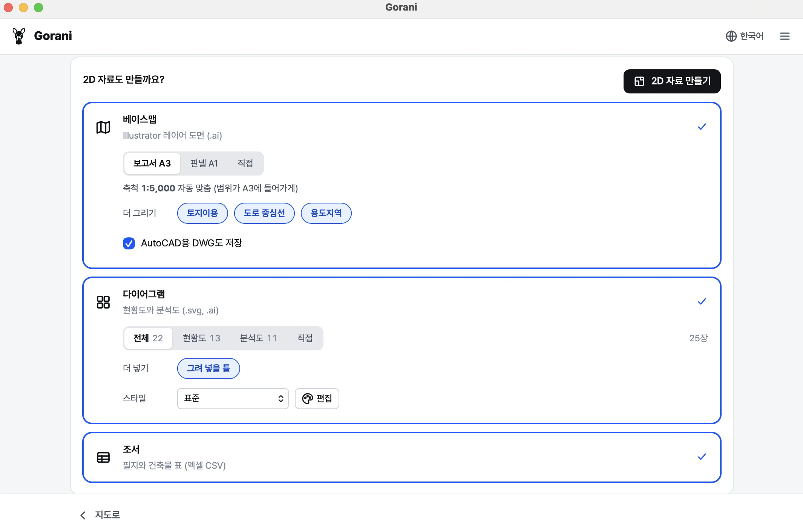This screenshot has height=532, width=803.
Task: Click the Gorani deer logo icon
Action: click(18, 36)
